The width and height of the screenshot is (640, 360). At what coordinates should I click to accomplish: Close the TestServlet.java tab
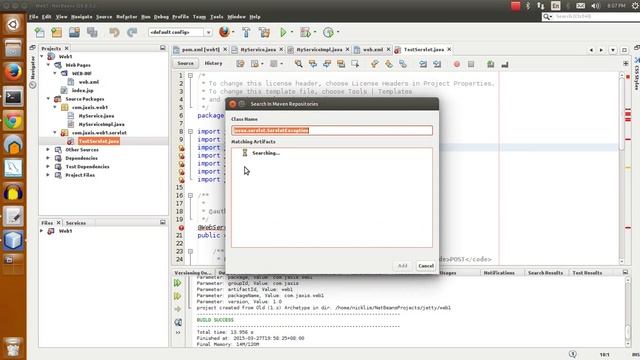(x=449, y=49)
